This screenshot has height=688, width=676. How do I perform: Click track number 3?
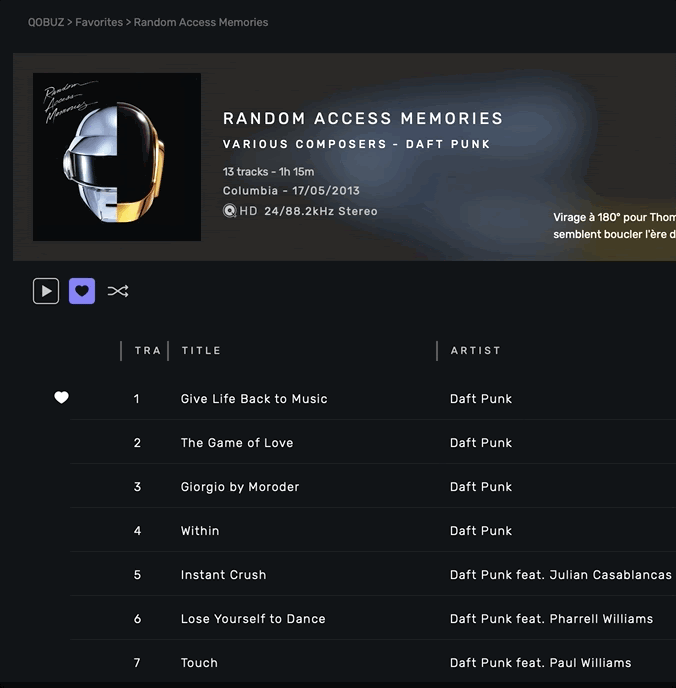pos(137,487)
